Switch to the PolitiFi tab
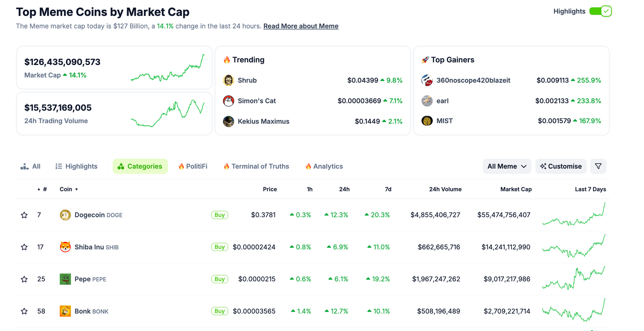 (x=193, y=166)
